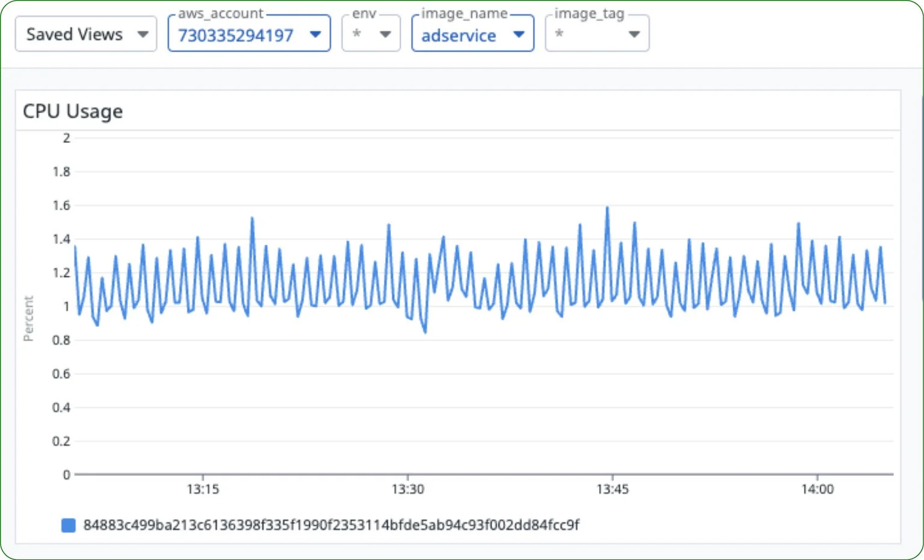924x560 pixels.
Task: Expand the env filter dropdown
Action: coord(371,34)
